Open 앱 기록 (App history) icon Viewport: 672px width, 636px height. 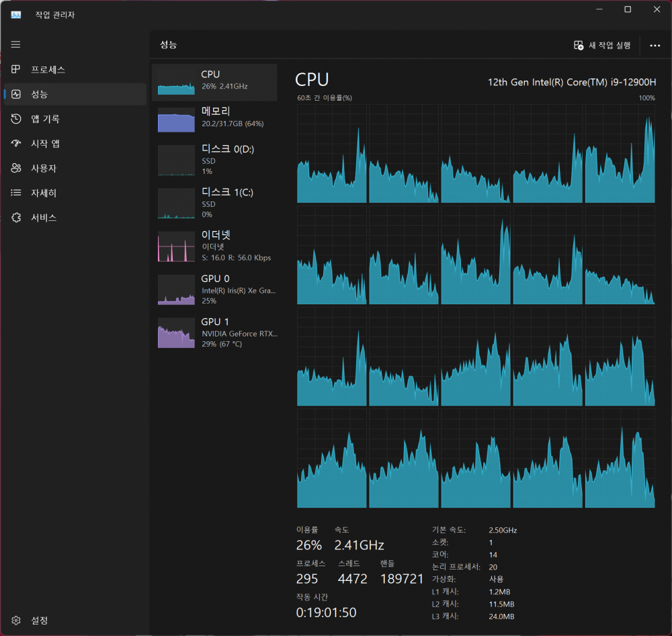pos(16,119)
